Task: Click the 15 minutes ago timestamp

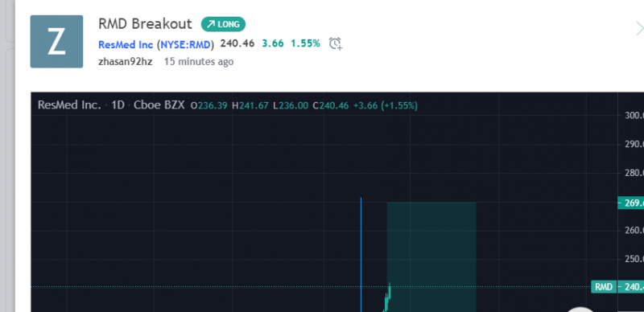Action: click(199, 62)
